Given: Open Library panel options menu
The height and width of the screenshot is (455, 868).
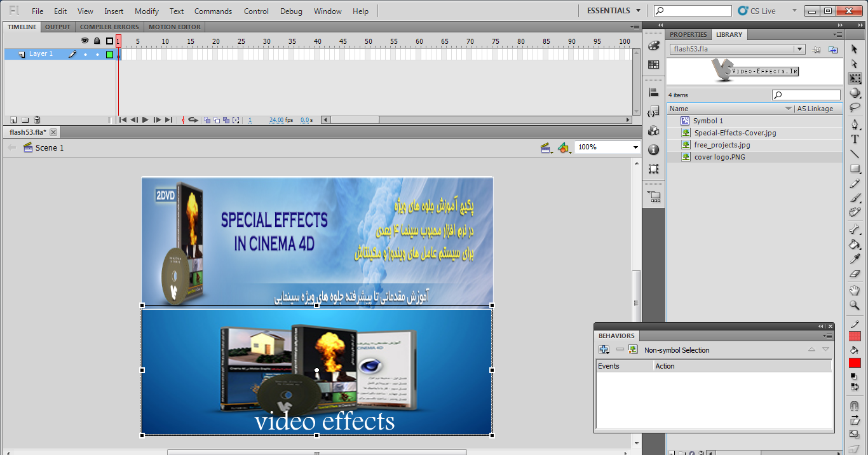Looking at the screenshot, I should 838,34.
